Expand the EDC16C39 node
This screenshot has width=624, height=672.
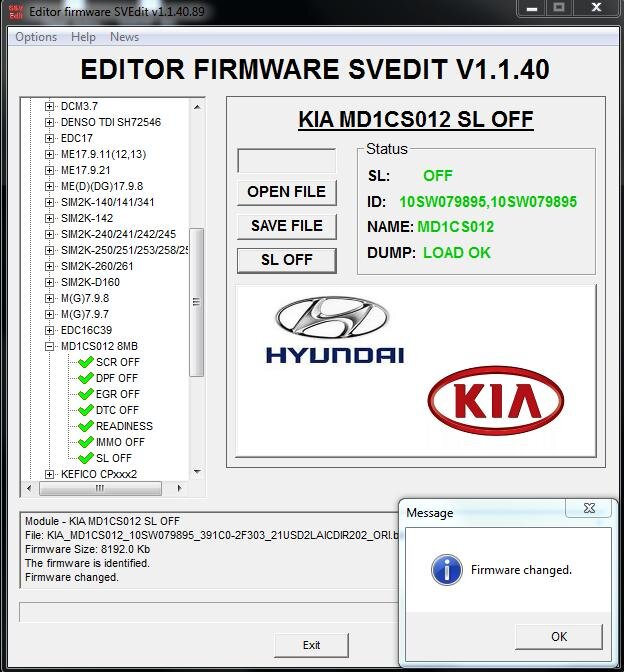(x=49, y=330)
